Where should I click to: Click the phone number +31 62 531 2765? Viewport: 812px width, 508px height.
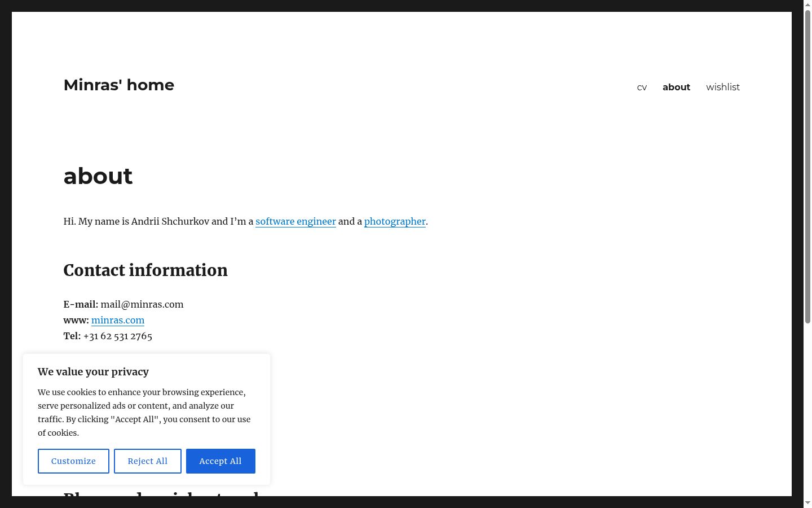coord(118,336)
